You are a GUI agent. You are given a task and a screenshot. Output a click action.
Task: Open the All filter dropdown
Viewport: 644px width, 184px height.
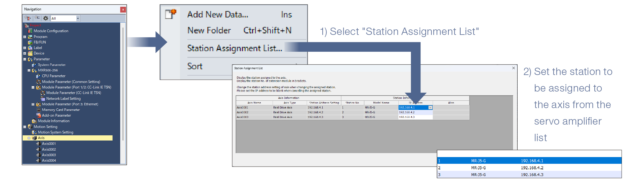pyautogui.click(x=78, y=18)
